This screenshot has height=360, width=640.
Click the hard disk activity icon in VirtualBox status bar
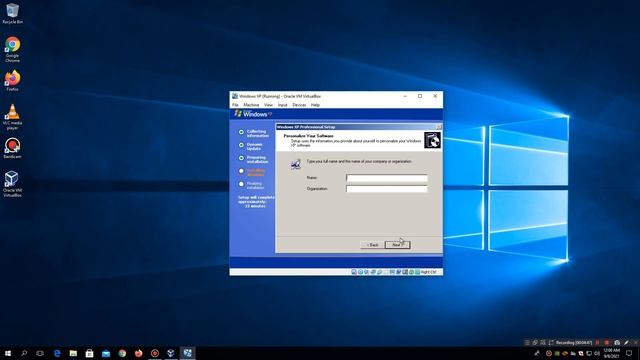pyautogui.click(x=354, y=272)
